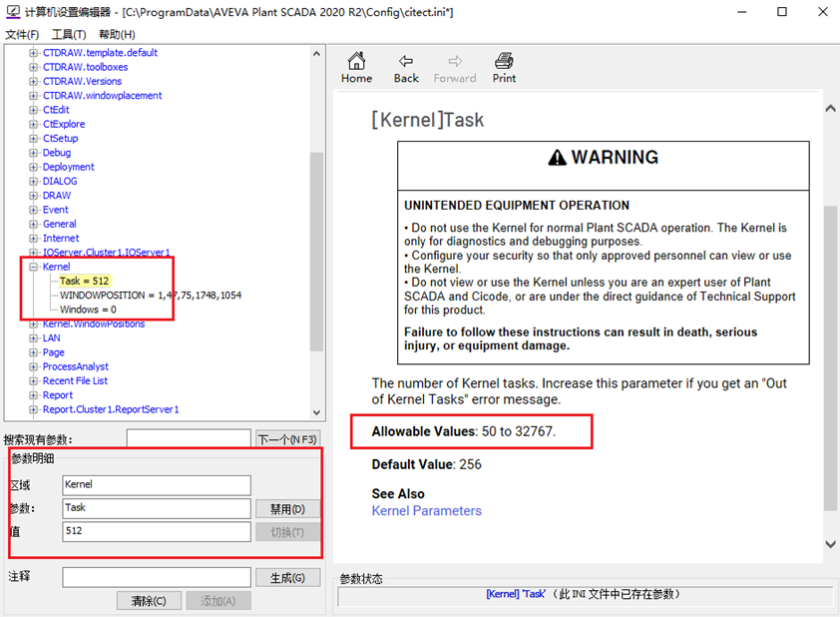Click the 注释 comment field
The image size is (840, 617).
pos(157,577)
